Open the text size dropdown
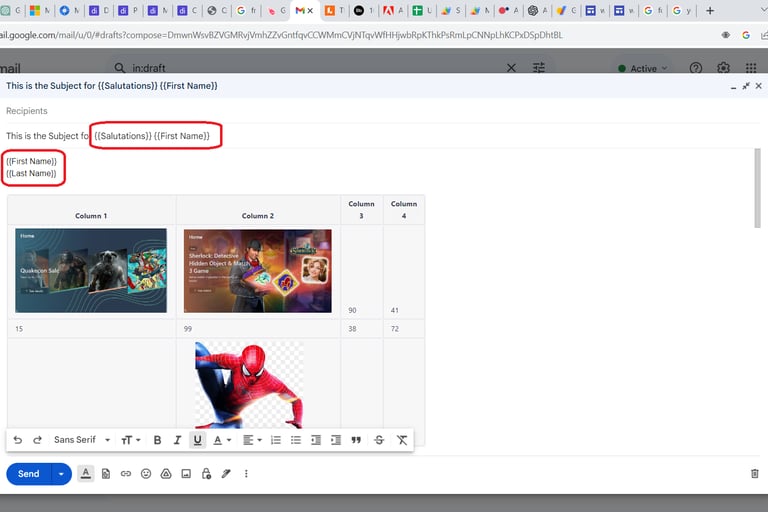 pos(131,440)
